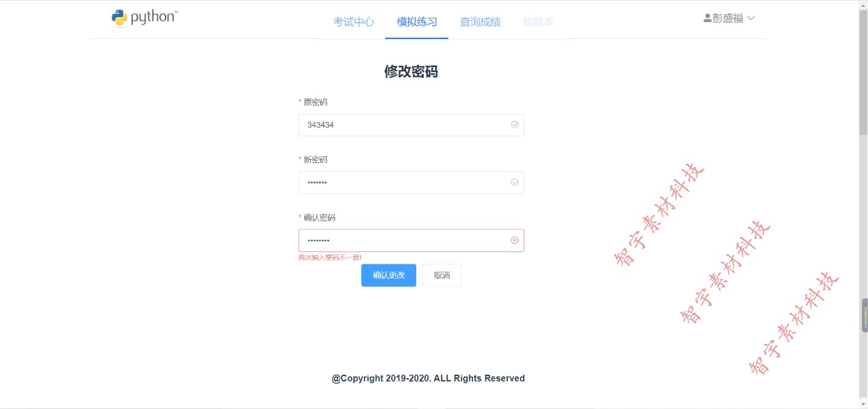The height and width of the screenshot is (409, 868).
Task: Click the 彭盛福 username text
Action: pyautogui.click(x=728, y=18)
